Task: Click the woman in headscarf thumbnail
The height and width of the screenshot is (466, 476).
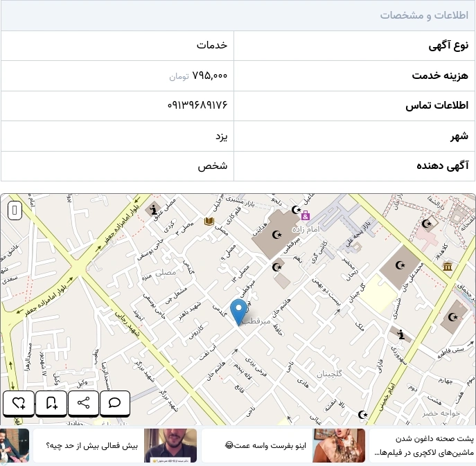Action: coord(339,446)
